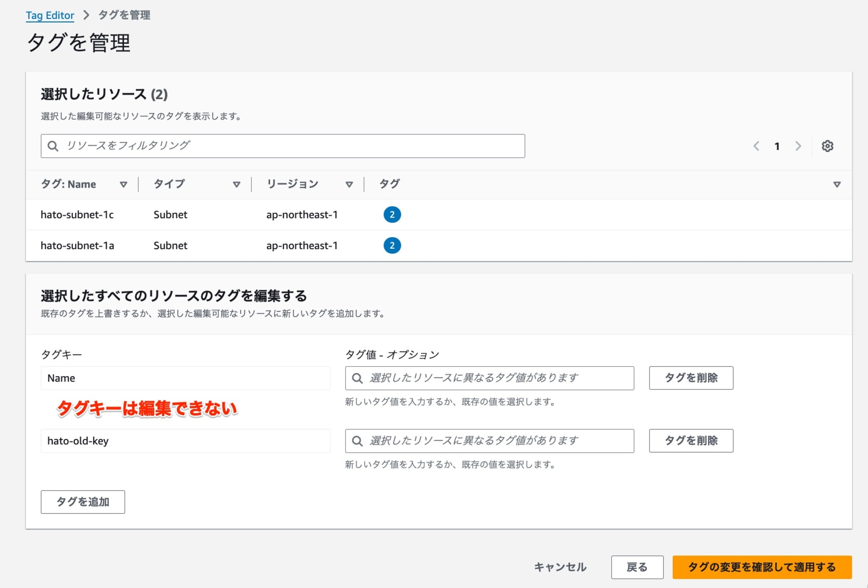Click Subnet type in hato-subnet-1a row

(171, 246)
